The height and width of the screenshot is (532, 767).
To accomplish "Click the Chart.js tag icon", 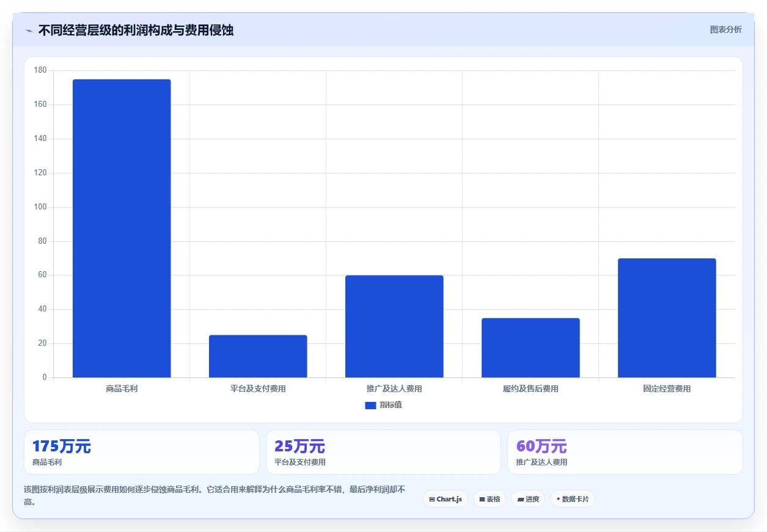I will [432, 500].
